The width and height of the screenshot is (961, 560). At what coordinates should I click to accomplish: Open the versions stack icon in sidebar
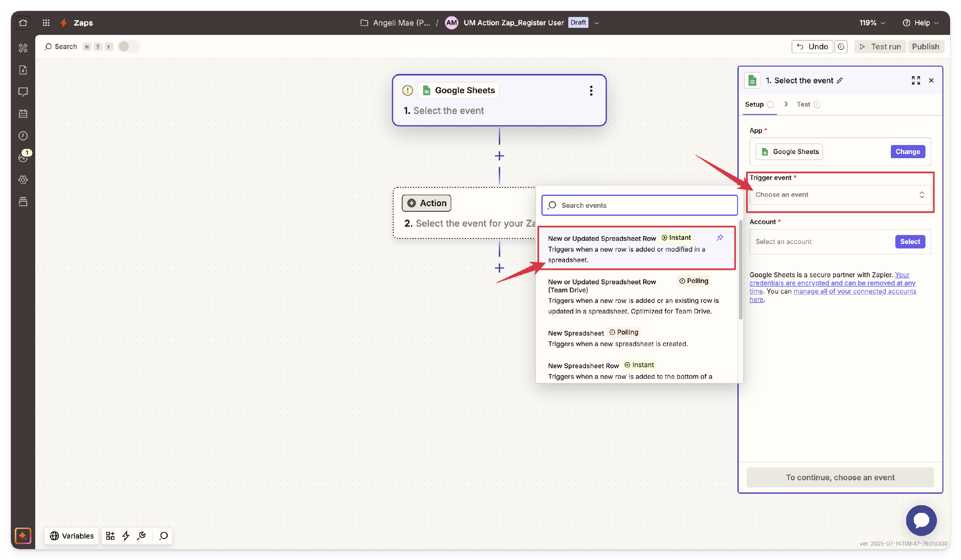23,202
